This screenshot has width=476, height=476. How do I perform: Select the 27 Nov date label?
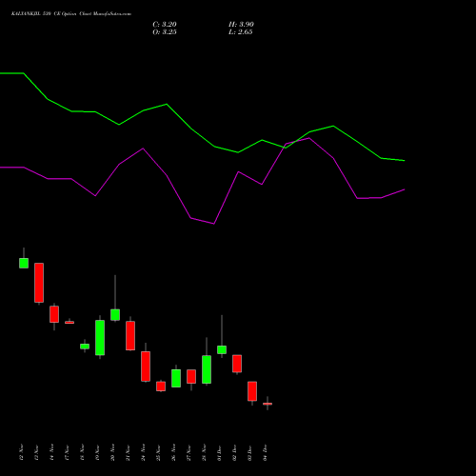[189, 452]
